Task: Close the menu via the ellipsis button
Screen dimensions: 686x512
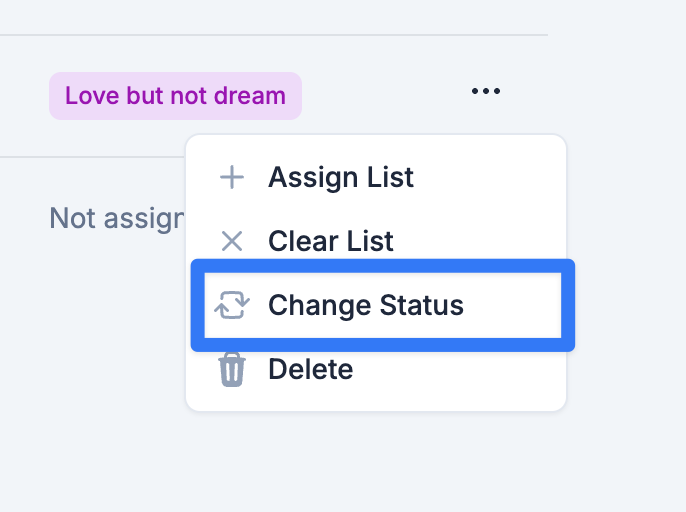Action: [486, 91]
